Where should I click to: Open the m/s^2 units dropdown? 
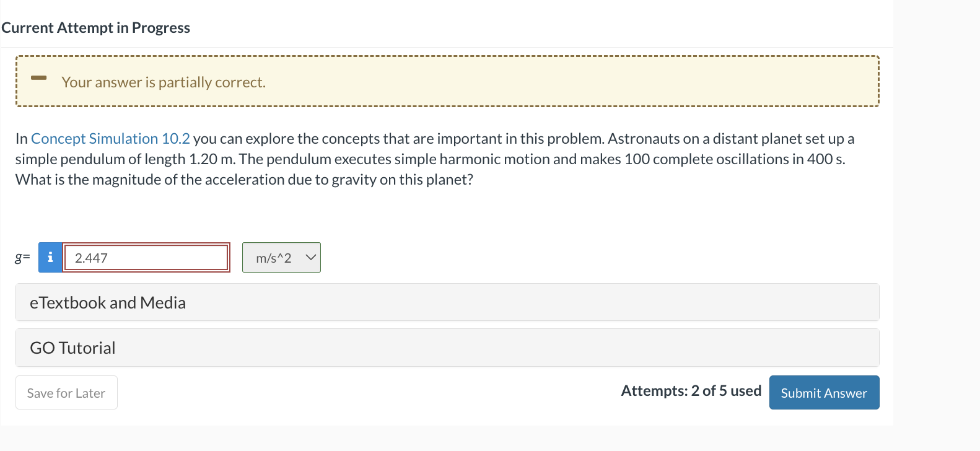281,257
